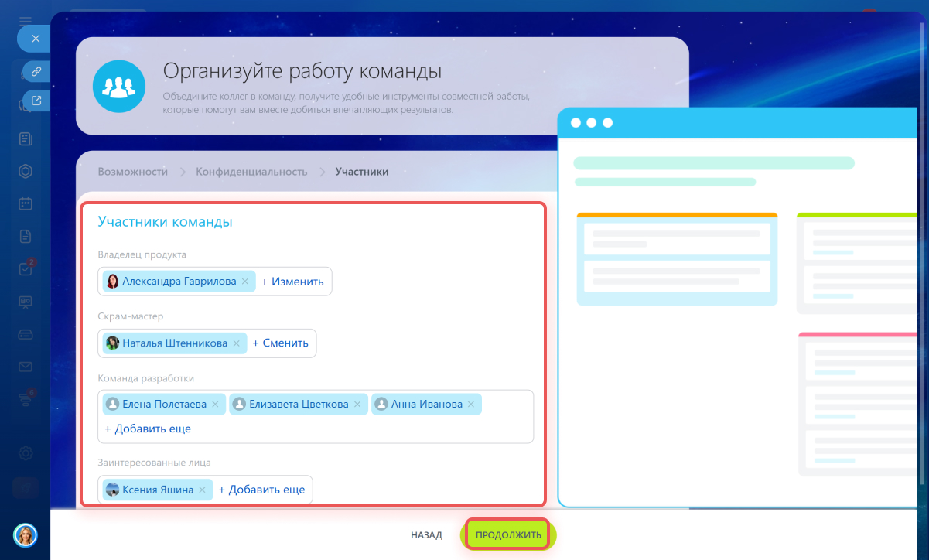Open the calendar sidebar icon
This screenshot has height=560, width=929.
click(x=26, y=204)
